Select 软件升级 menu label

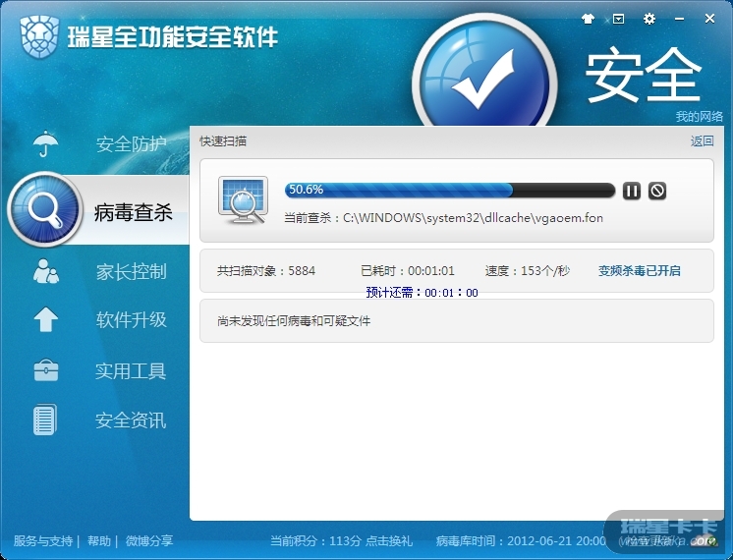tap(132, 320)
